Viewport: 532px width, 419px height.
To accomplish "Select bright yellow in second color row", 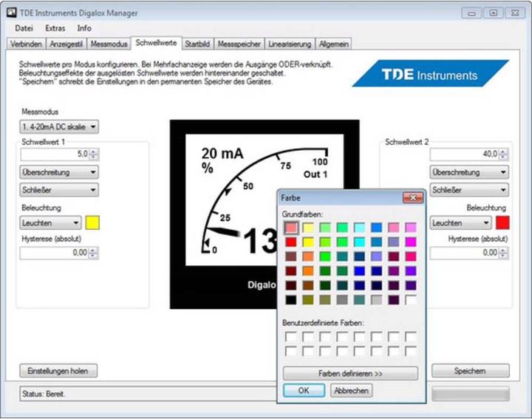I will (x=308, y=242).
